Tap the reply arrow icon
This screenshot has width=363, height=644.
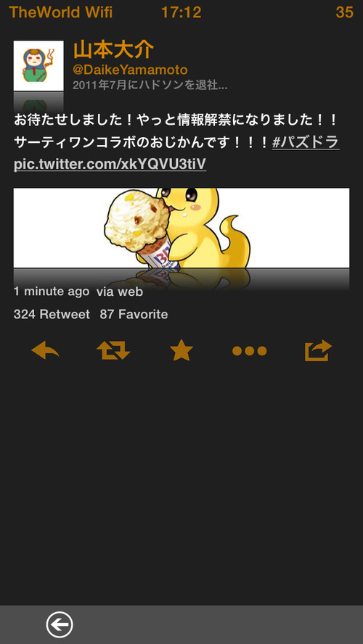tap(45, 351)
